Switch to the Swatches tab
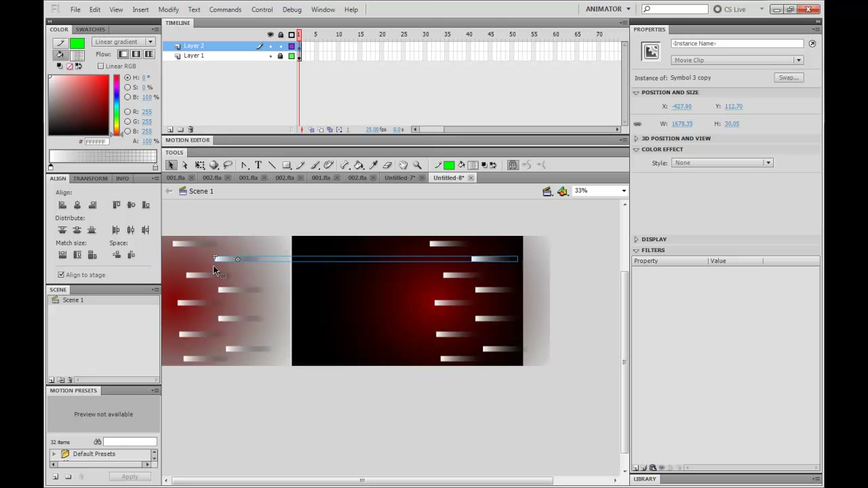Screen dimensions: 868x488 coord(90,29)
